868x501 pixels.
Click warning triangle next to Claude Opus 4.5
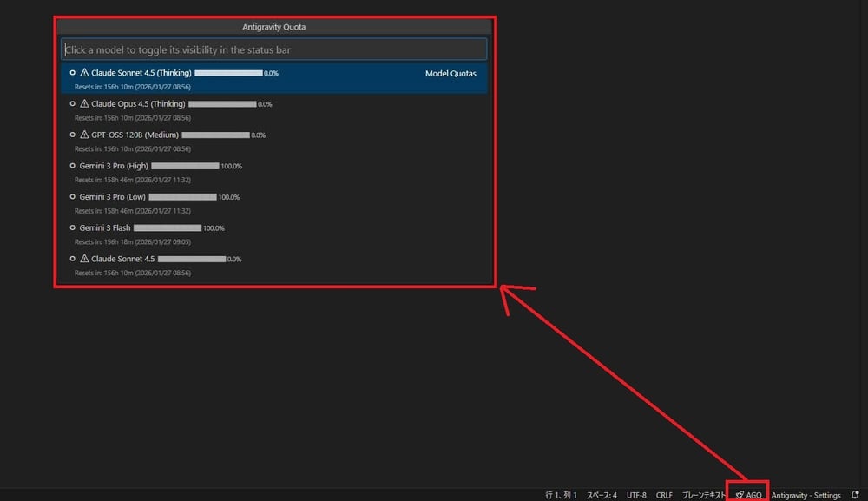84,104
